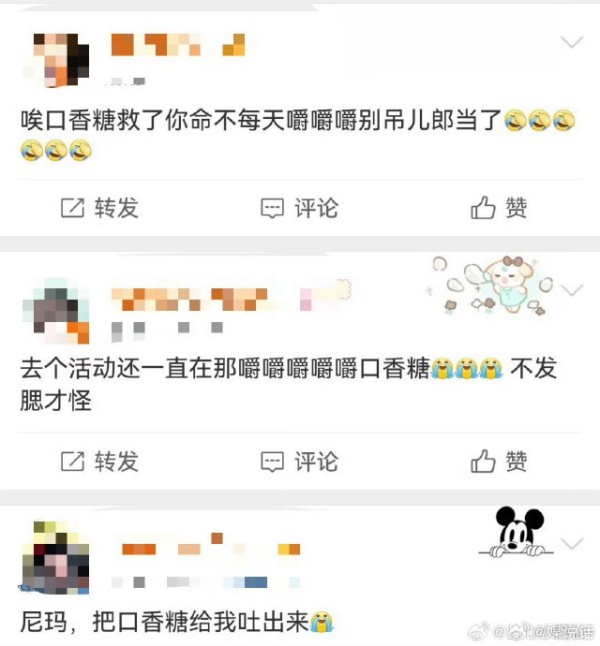Viewport: 600px width, 646px height.
Task: Open third poster's pixelated avatar
Action: (56, 558)
